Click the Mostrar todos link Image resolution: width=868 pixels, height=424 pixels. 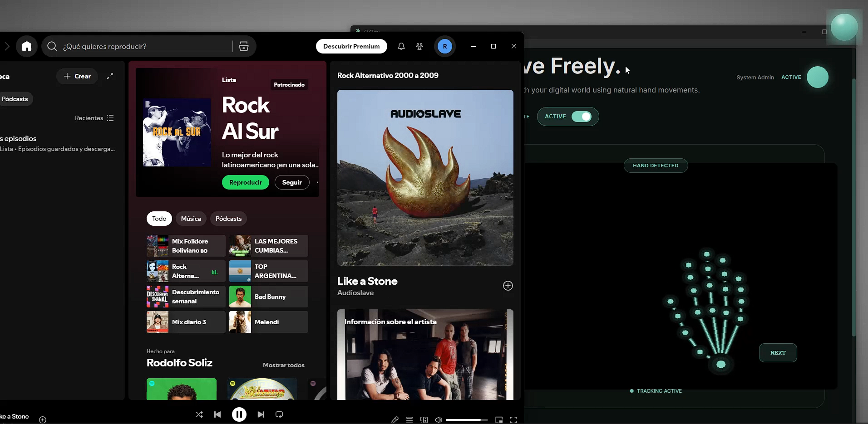tap(284, 365)
